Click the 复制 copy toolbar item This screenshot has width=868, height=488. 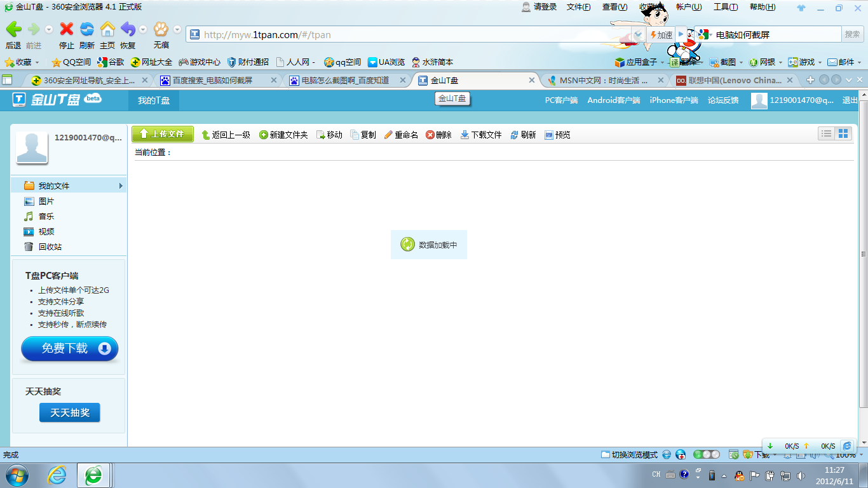(363, 135)
